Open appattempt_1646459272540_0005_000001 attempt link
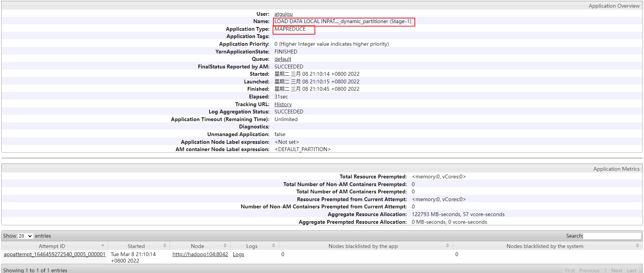 [55, 255]
